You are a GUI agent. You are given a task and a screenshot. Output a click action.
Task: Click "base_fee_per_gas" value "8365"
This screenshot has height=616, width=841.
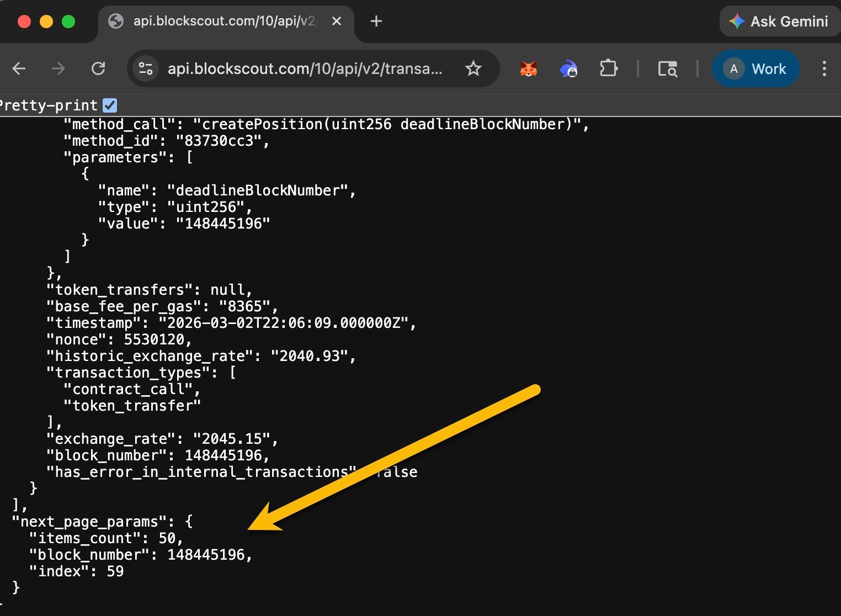point(244,306)
